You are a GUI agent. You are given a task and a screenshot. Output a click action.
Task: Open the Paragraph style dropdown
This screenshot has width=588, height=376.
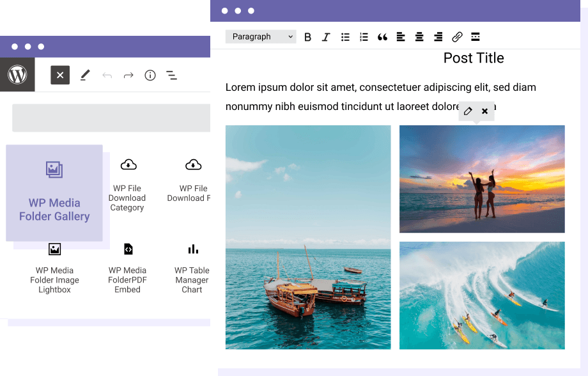point(261,36)
